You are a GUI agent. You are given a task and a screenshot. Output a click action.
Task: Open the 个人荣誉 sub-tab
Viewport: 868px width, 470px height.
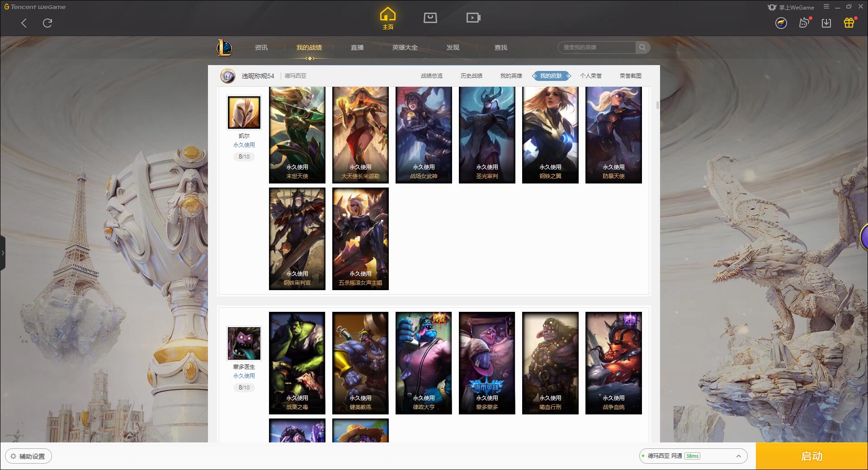pos(591,76)
